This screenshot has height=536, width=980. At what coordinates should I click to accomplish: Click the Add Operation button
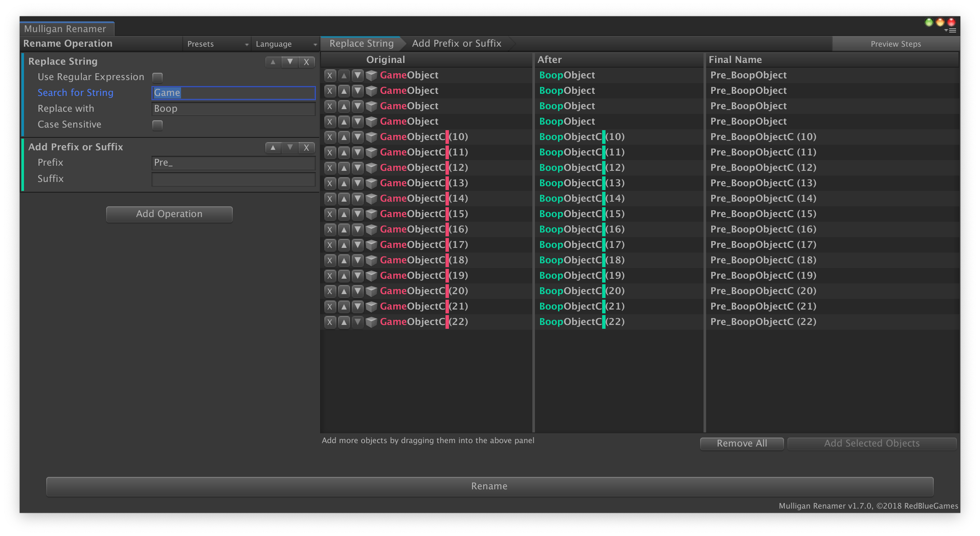(x=169, y=214)
